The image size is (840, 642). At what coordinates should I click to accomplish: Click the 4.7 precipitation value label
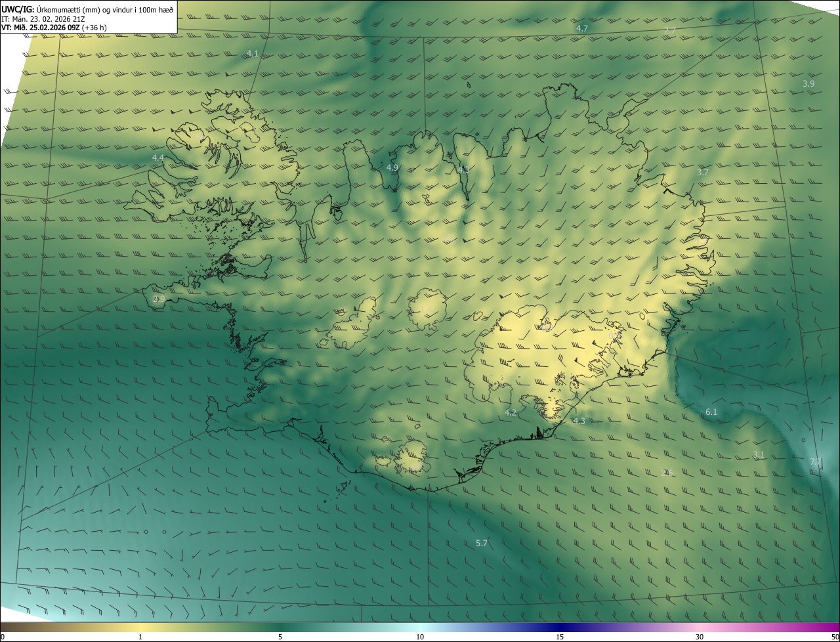pyautogui.click(x=582, y=29)
